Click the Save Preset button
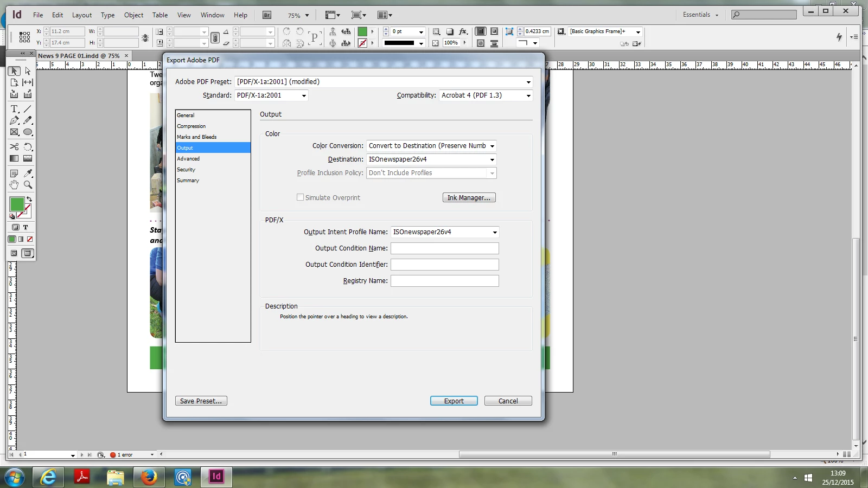Image resolution: width=868 pixels, height=488 pixels. [201, 401]
